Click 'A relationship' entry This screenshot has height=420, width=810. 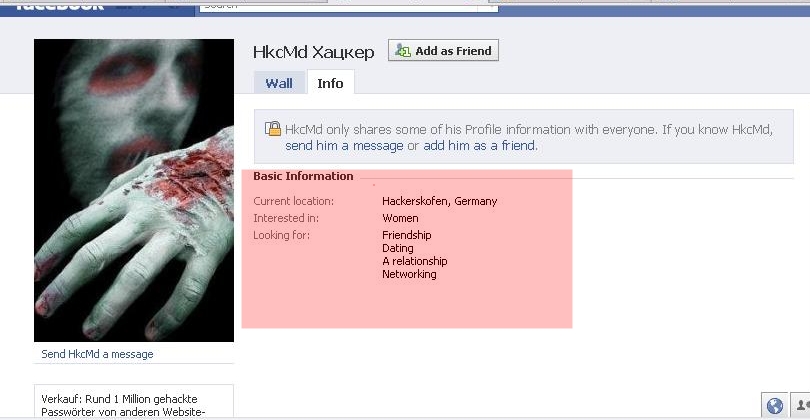pyautogui.click(x=415, y=261)
